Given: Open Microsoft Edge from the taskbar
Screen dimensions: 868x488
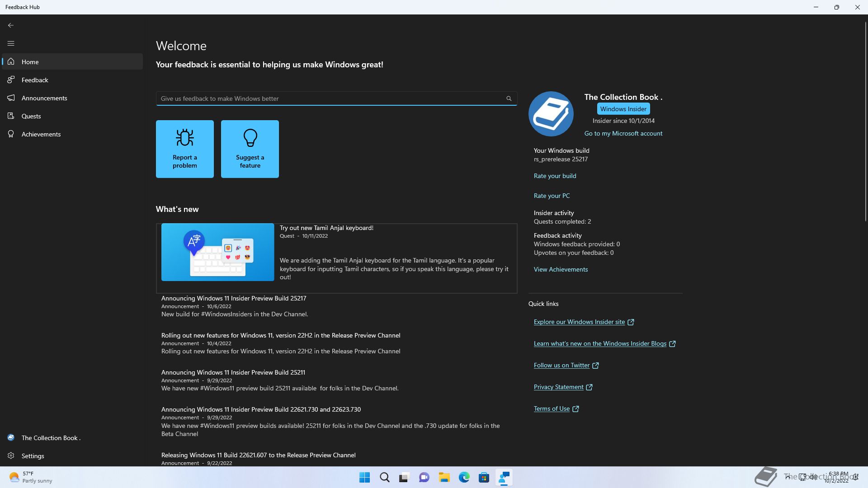Looking at the screenshot, I should click(x=464, y=478).
